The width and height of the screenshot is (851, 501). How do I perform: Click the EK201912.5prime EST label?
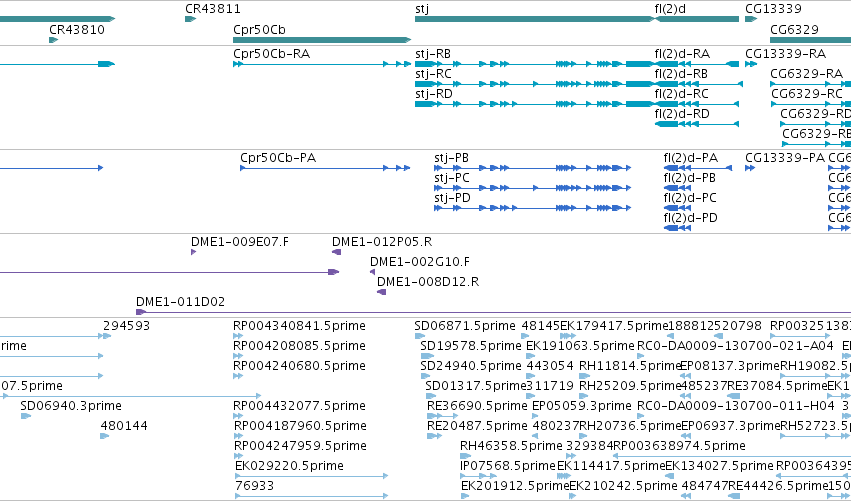point(515,486)
